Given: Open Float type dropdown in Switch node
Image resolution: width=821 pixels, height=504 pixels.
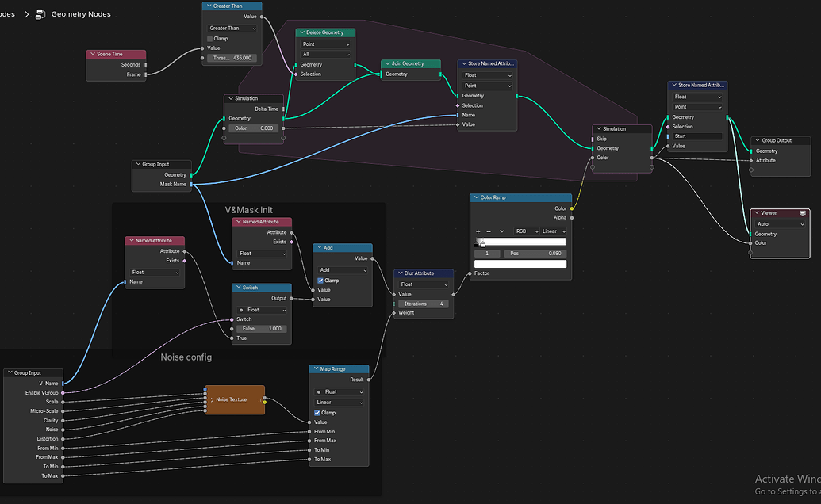Looking at the screenshot, I should [x=261, y=310].
